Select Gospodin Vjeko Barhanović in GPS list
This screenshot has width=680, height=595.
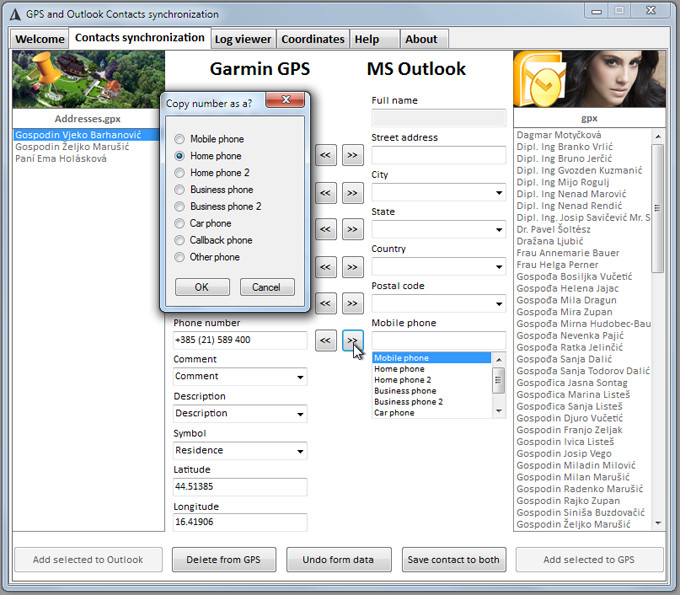point(86,135)
